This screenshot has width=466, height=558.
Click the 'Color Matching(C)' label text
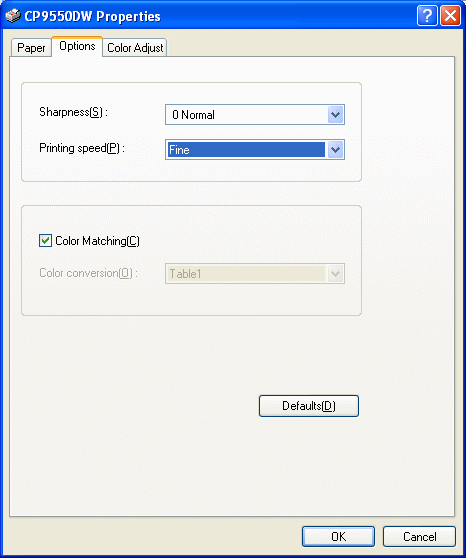pyautogui.click(x=97, y=241)
